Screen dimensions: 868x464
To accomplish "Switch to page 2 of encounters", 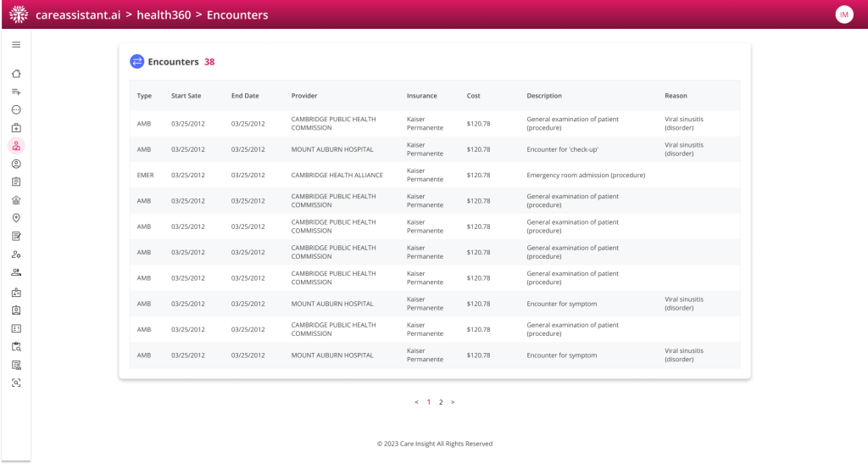I will click(441, 402).
